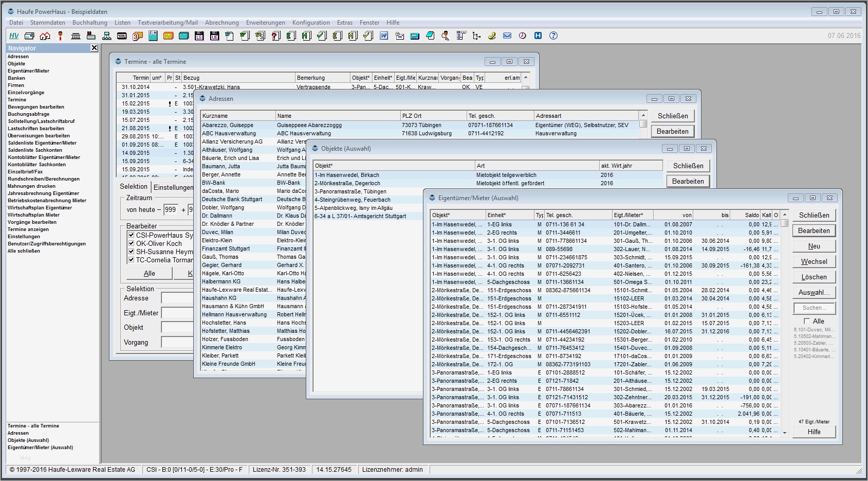This screenshot has height=481, width=868.
Task: Open Saldenliste Sachkonten in the Navigator
Action: click(35, 150)
